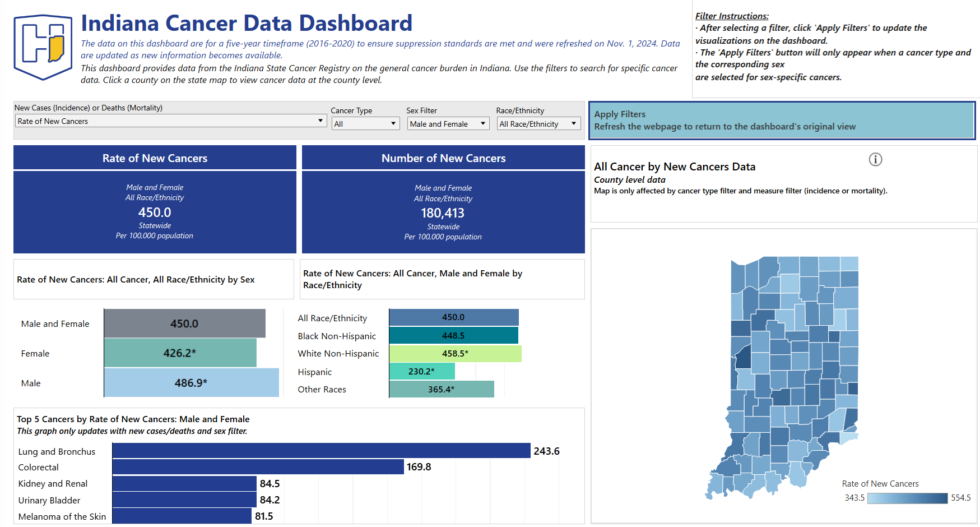Open the Sex Filter dropdown
Screen dimensions: 980x527
(x=482, y=123)
